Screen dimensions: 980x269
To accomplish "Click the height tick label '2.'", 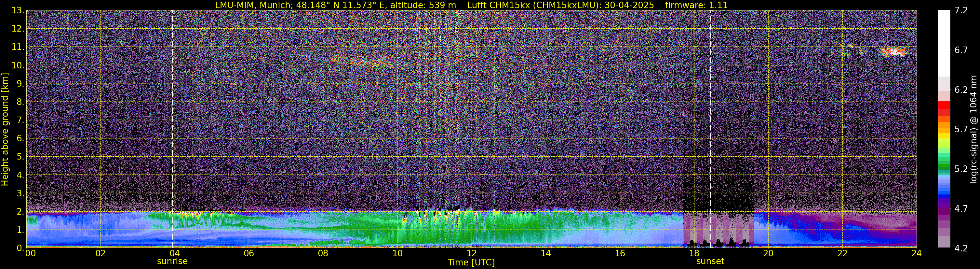I will (x=20, y=212).
